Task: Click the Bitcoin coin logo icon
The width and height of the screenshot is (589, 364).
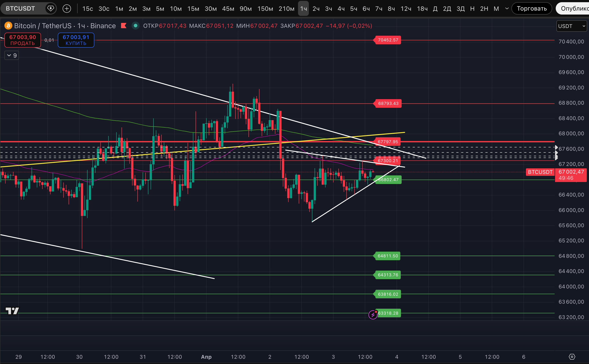Action: 8,26
